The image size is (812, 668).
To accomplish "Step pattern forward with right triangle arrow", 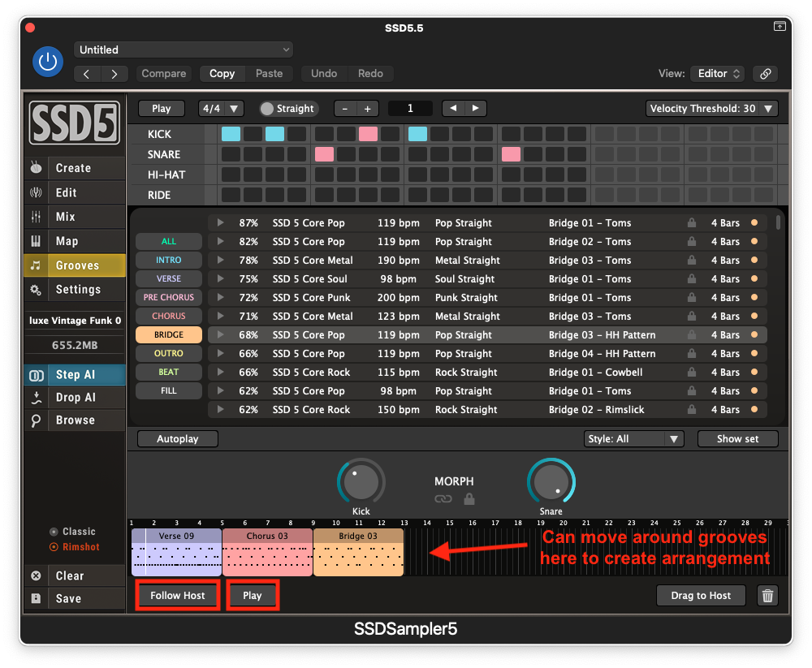I will (475, 108).
